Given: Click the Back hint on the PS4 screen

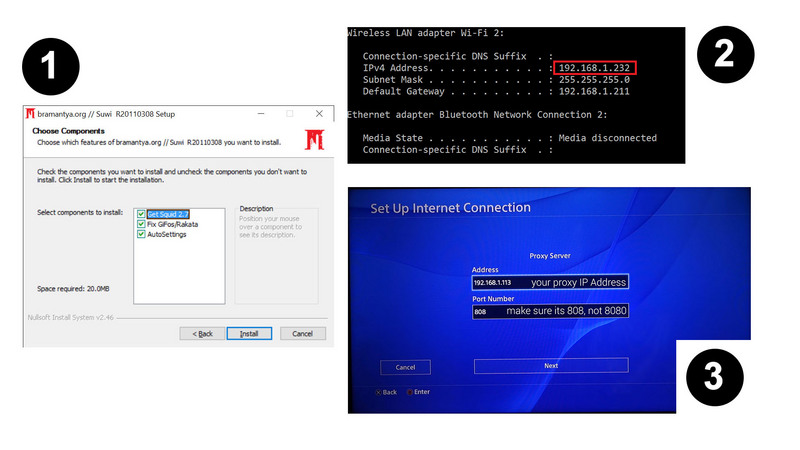Looking at the screenshot, I should click(x=386, y=392).
